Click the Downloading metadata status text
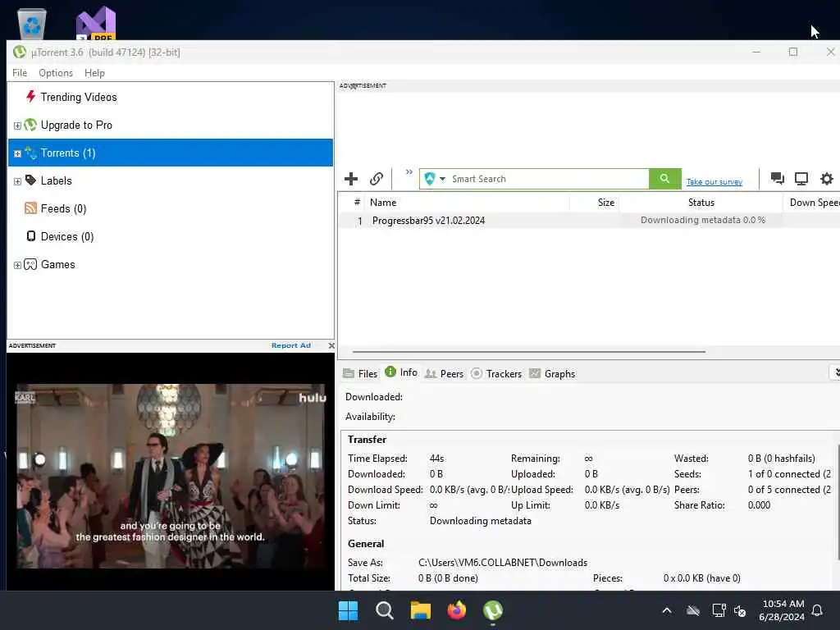This screenshot has width=840, height=630. point(480,521)
